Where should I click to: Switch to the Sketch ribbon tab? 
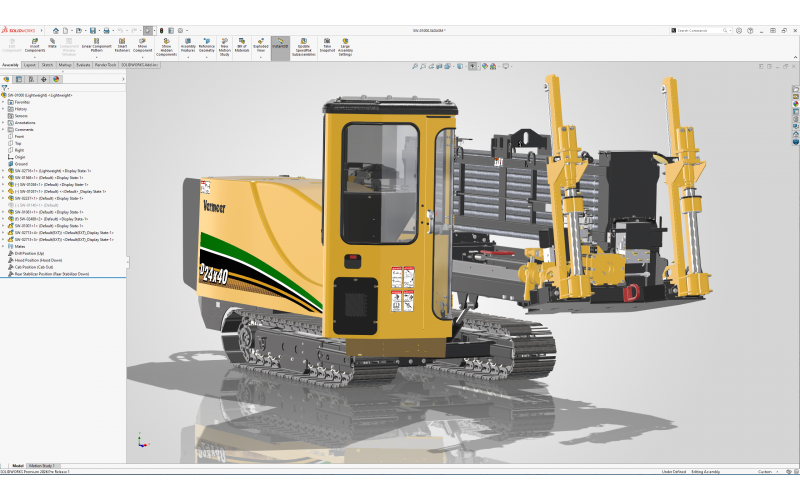coord(47,65)
